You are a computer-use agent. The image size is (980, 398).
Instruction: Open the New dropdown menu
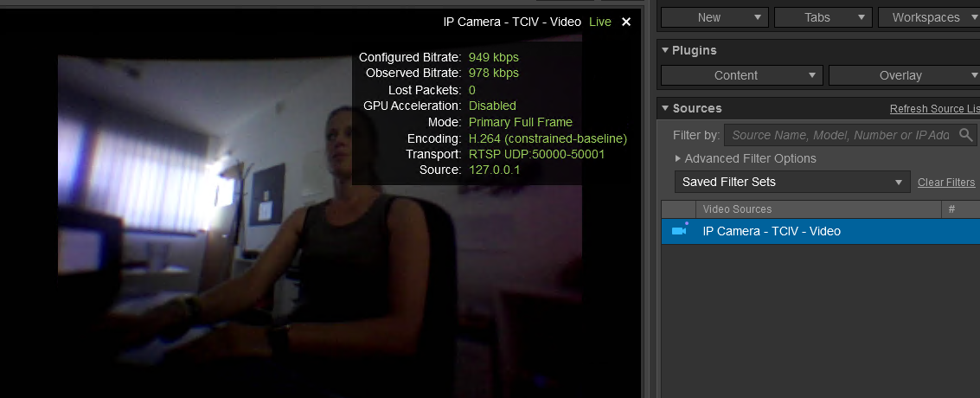coord(714,17)
